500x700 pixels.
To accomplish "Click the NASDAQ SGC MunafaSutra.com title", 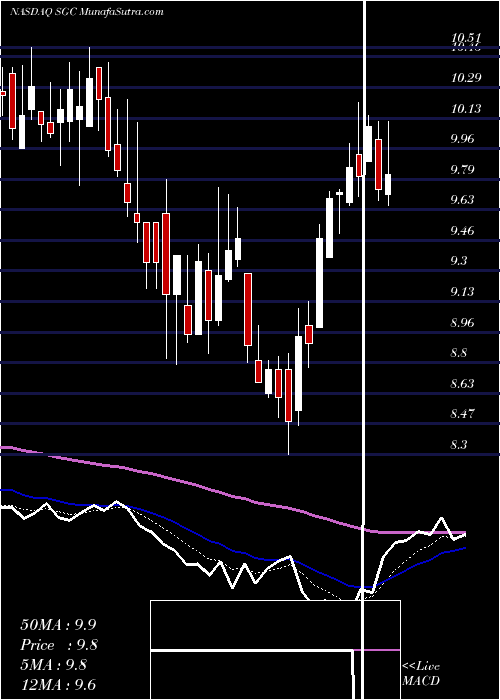I will [x=86, y=12].
